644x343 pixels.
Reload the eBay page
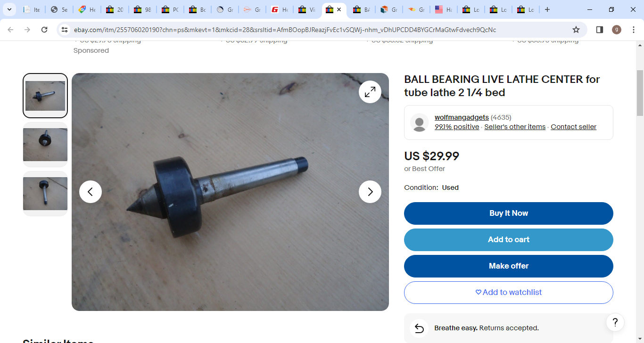click(x=44, y=30)
